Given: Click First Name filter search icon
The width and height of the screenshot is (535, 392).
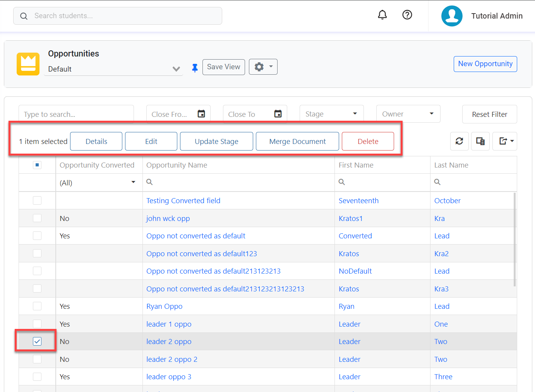Looking at the screenshot, I should coord(342,182).
